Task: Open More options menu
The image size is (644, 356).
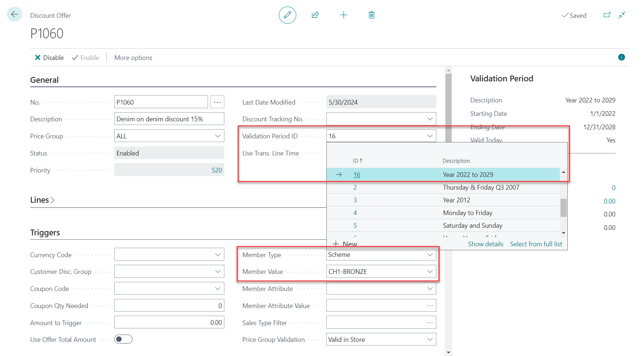Action: point(133,58)
